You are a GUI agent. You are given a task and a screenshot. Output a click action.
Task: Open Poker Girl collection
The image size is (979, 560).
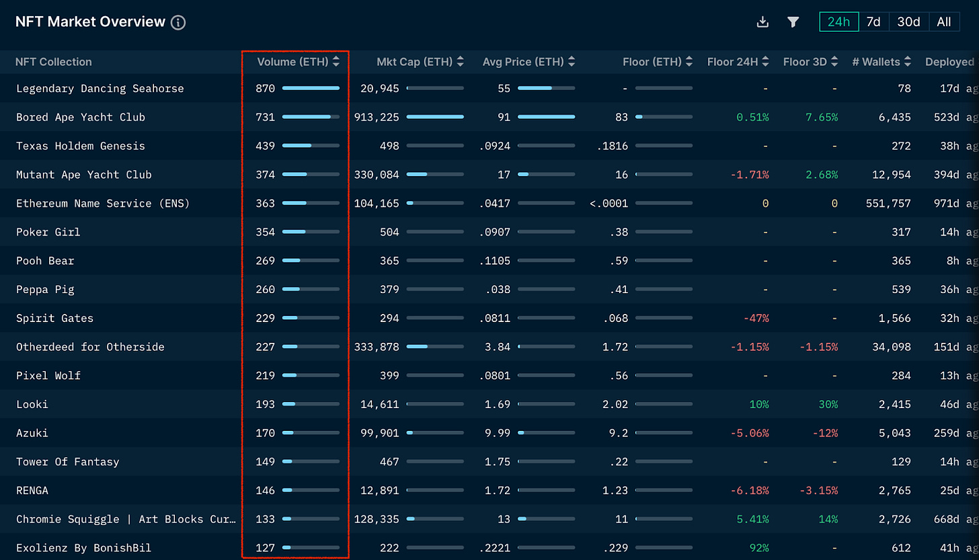48,232
